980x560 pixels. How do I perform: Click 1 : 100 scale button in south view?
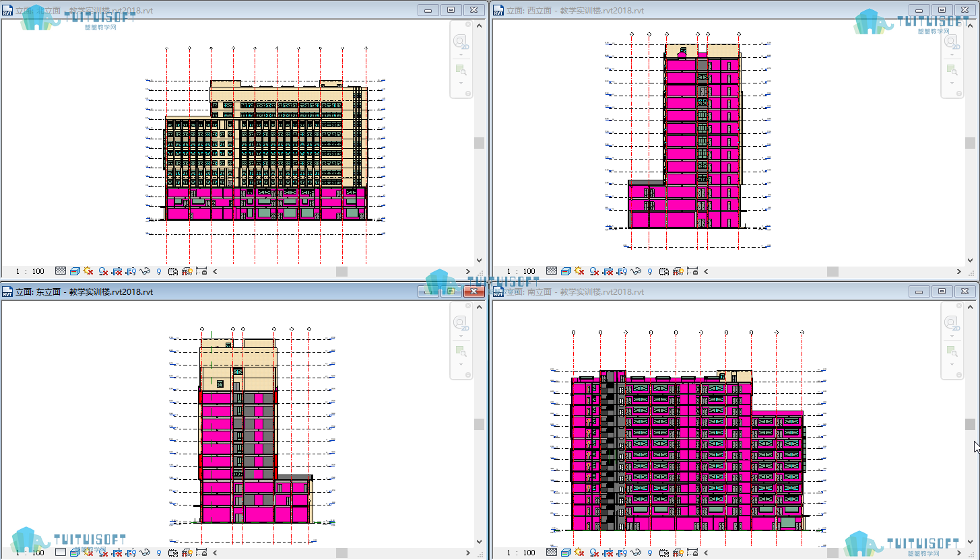pos(521,553)
